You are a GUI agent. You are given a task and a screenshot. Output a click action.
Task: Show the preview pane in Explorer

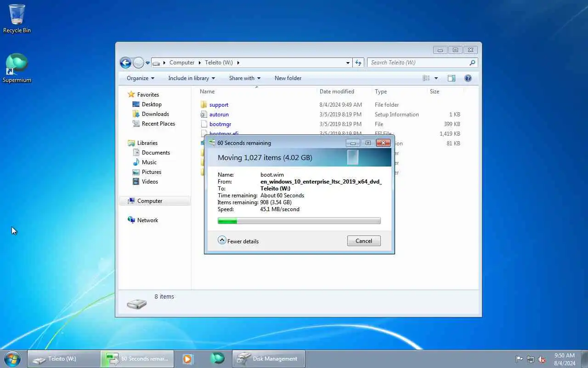pos(452,78)
